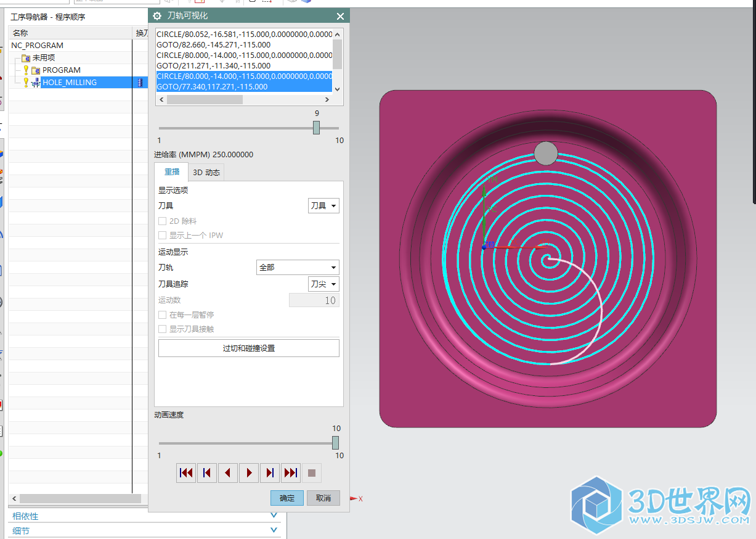Viewport: 756px width, 539px height.
Task: Click the top slider handle at 9
Action: (x=316, y=128)
